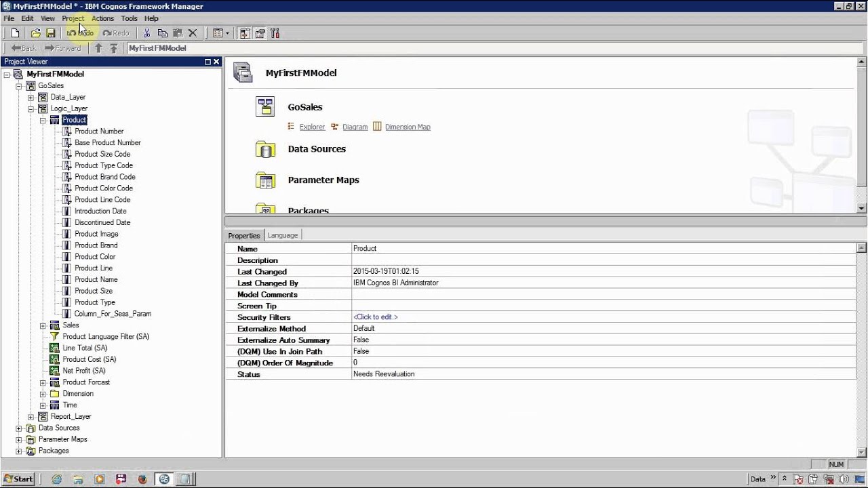This screenshot has width=868, height=488.
Task: Collapse the Logic_Layer namespace
Action: click(31, 108)
